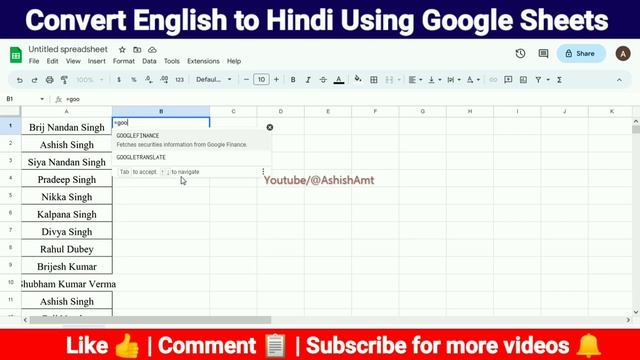Image resolution: width=640 pixels, height=360 pixels.
Task: Open the Help menu
Action: [234, 61]
